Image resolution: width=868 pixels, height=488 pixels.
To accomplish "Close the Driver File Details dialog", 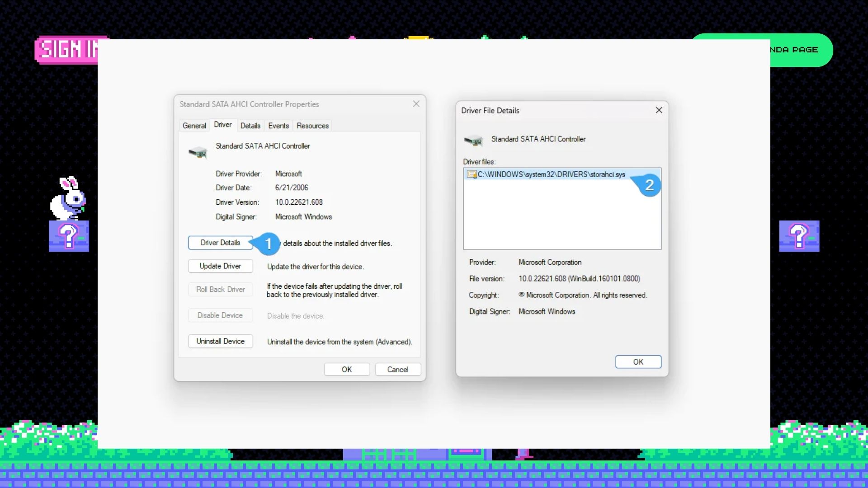I will pyautogui.click(x=659, y=110).
